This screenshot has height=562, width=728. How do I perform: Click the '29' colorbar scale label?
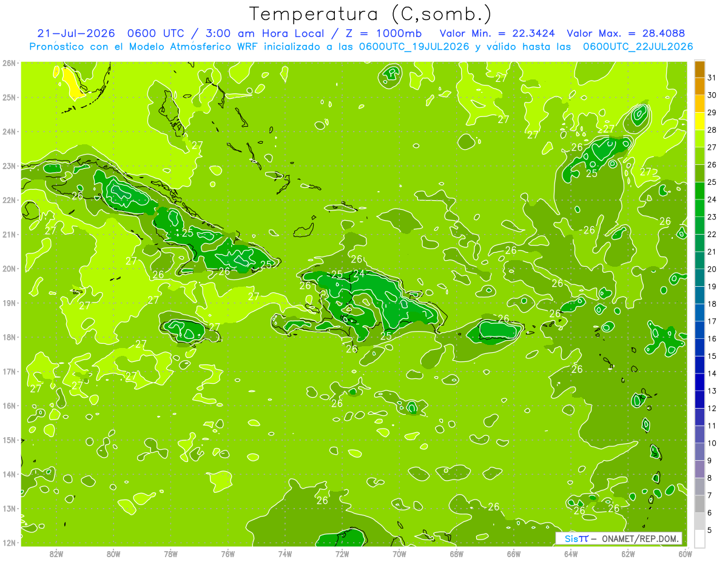tap(712, 113)
